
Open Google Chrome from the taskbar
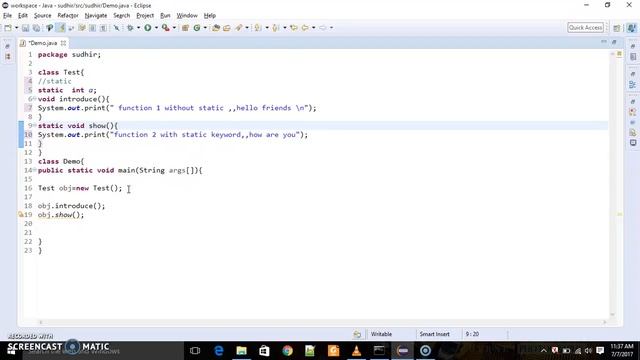pyautogui.click(x=287, y=351)
